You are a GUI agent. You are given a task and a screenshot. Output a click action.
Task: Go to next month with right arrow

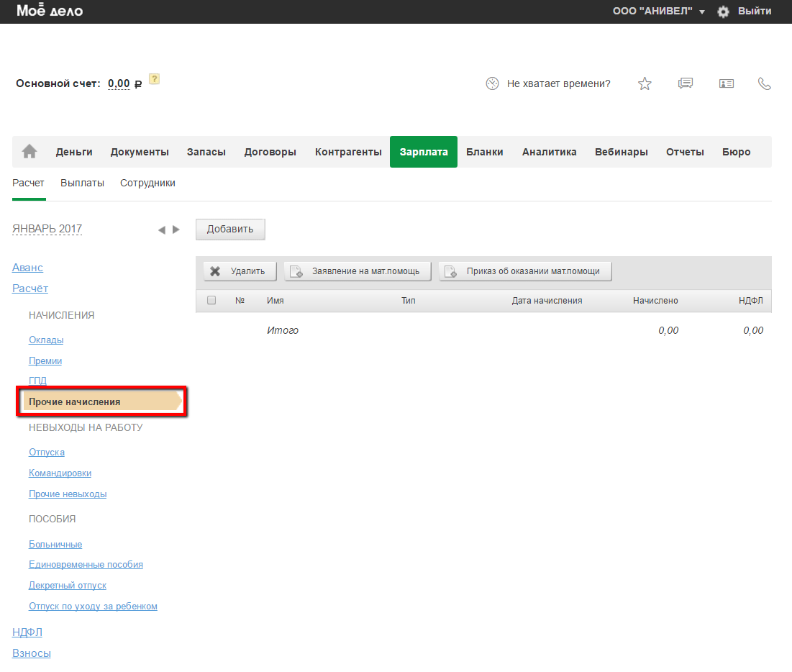tap(176, 230)
